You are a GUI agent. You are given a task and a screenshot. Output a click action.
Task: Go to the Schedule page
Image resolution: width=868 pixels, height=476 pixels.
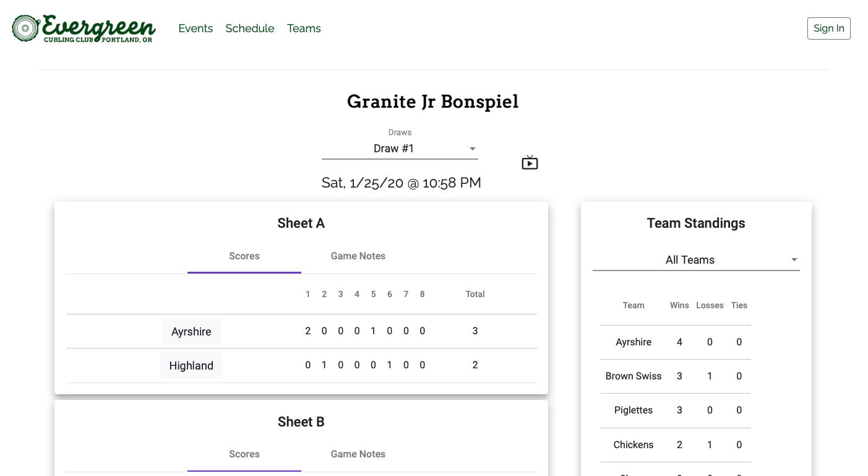tap(250, 28)
